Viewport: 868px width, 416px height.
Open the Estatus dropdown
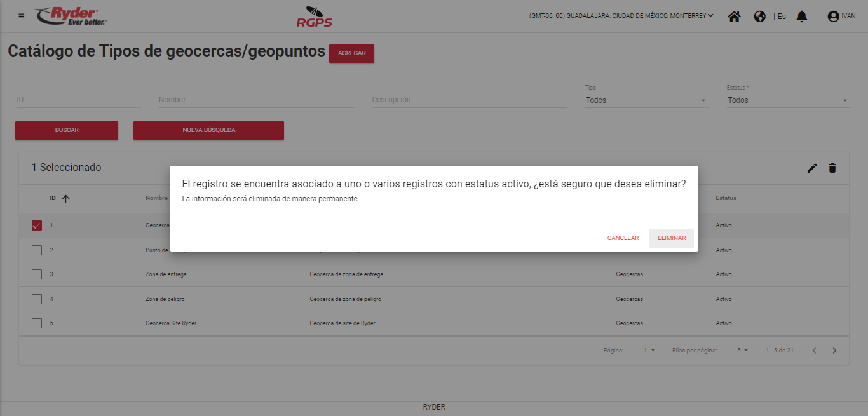point(788,100)
